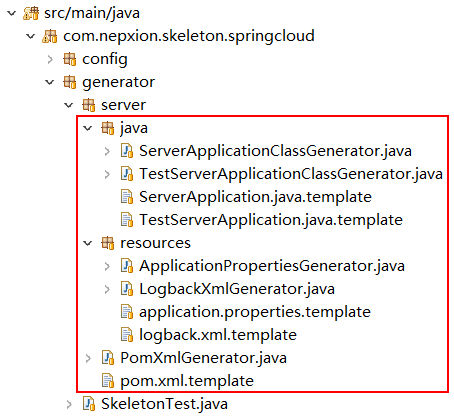
Task: Click the resources package icon
Action: 107,243
